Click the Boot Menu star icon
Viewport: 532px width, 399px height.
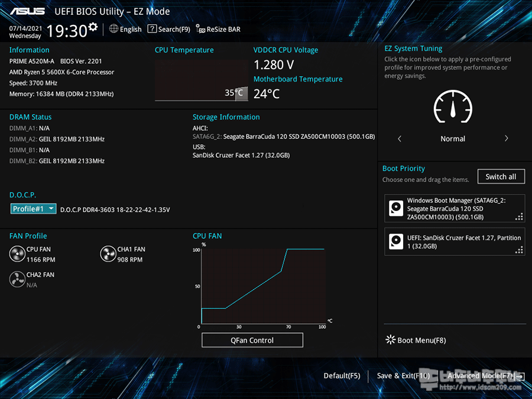click(x=391, y=340)
